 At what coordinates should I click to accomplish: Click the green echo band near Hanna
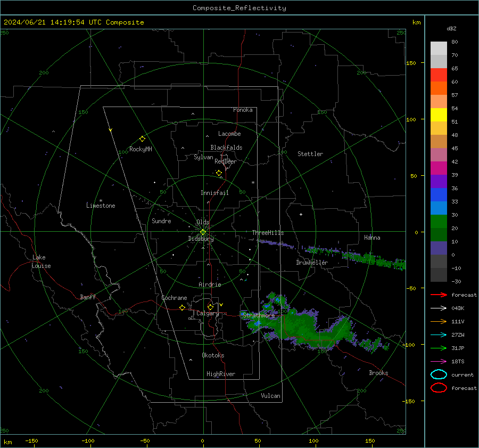tap(374, 259)
